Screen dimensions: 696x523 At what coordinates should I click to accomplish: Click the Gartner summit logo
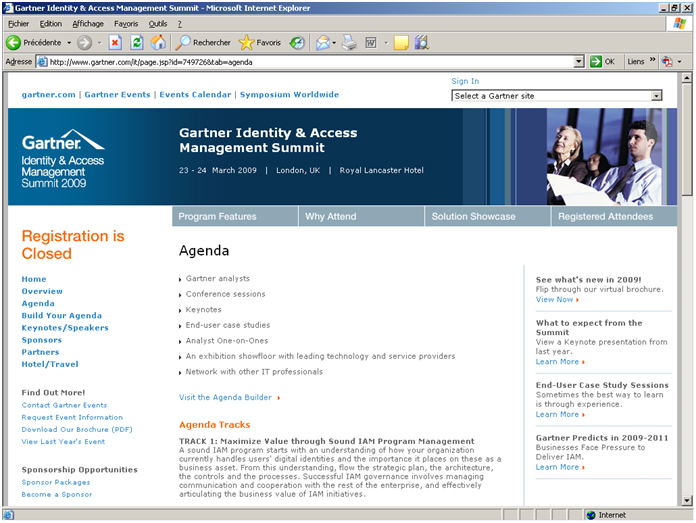[63, 158]
